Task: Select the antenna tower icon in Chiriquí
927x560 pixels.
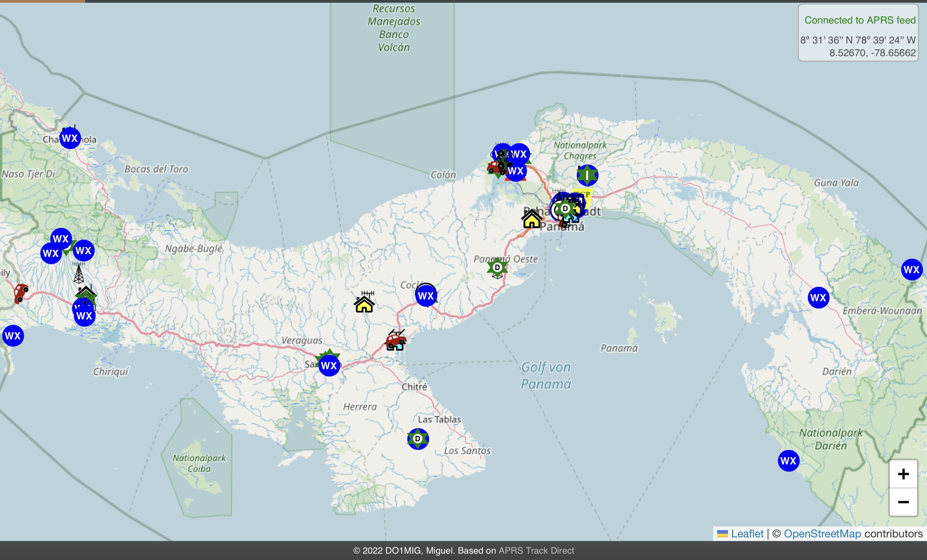Action: pyautogui.click(x=79, y=274)
